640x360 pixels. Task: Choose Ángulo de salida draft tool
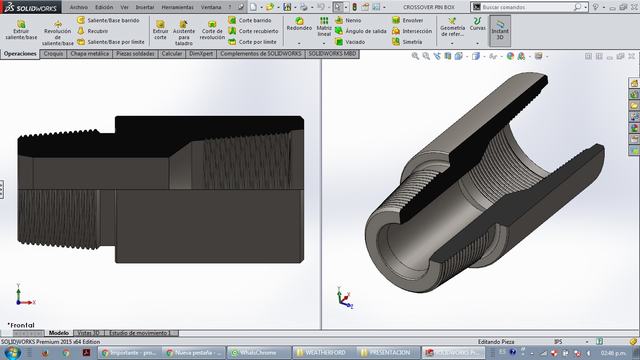click(360, 31)
